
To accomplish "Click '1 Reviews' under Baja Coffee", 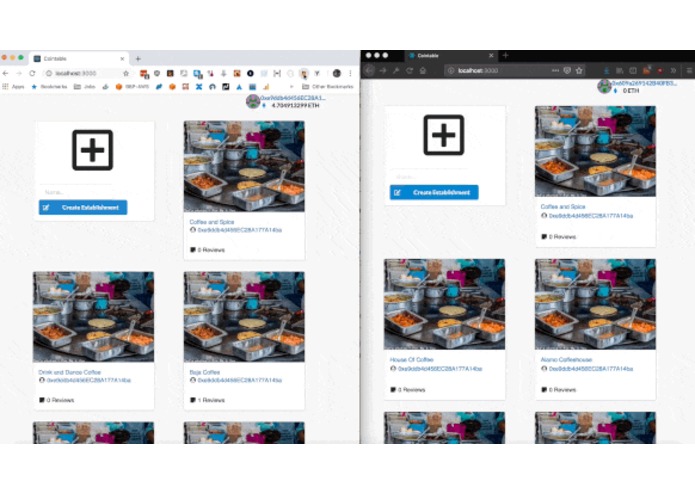I will coord(207,400).
